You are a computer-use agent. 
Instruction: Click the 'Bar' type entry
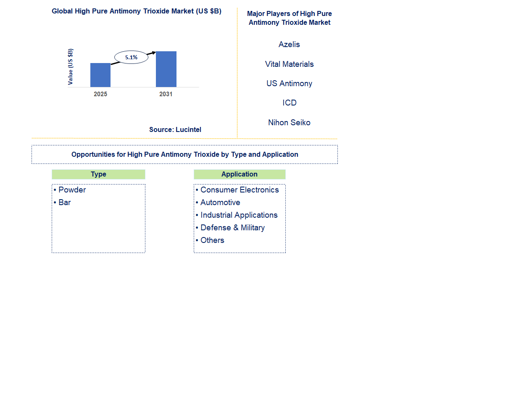point(65,203)
